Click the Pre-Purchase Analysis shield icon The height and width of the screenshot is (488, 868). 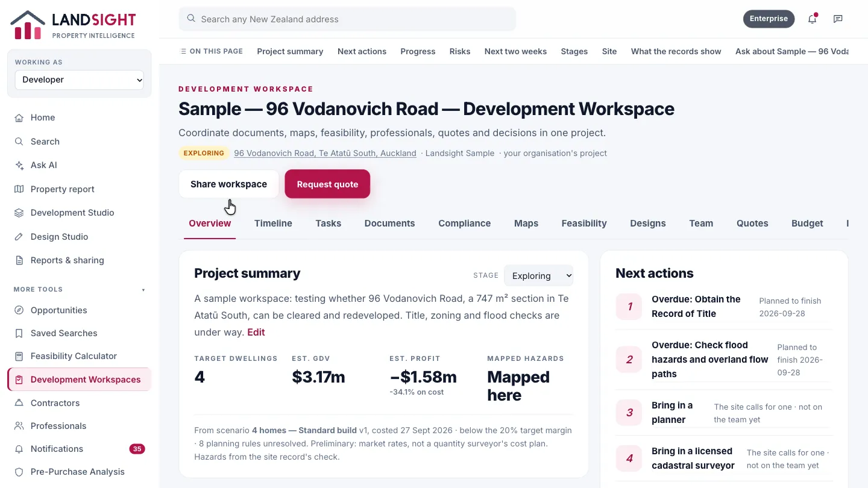click(19, 472)
